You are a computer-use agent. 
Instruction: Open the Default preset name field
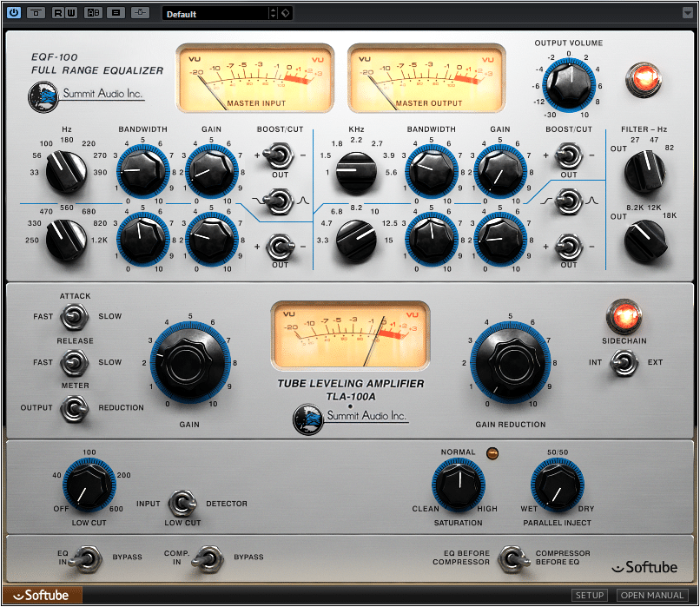(x=216, y=13)
